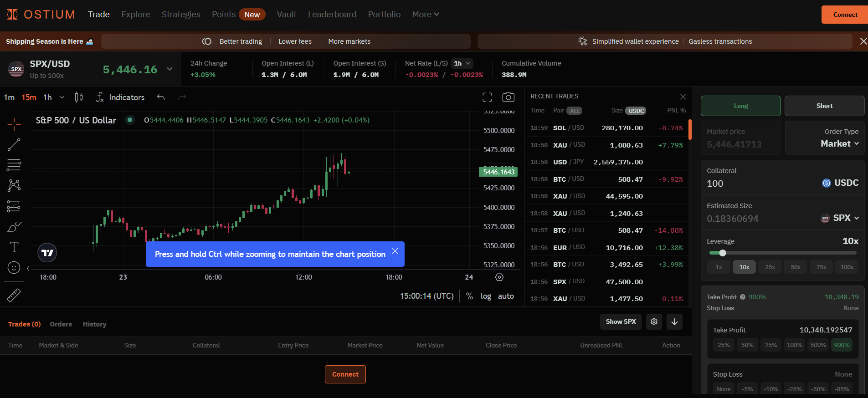This screenshot has height=398, width=868.
Task: Go to the Vault page
Action: 287,15
